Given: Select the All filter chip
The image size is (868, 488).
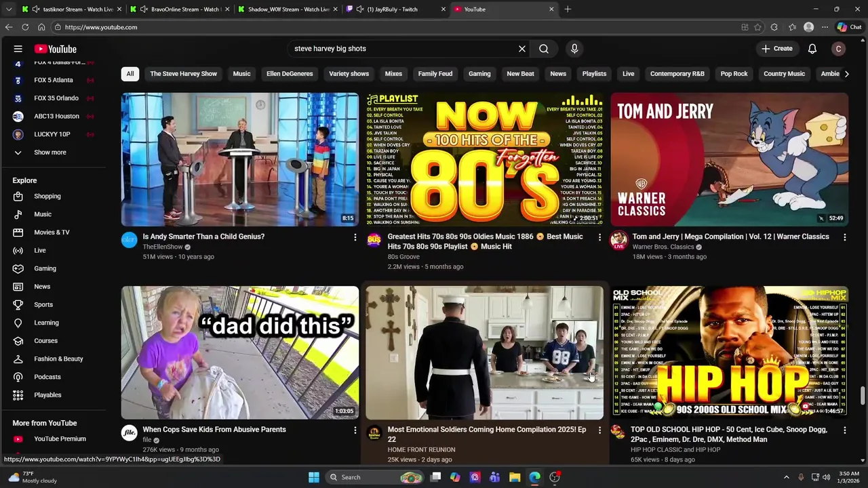Looking at the screenshot, I should [x=130, y=74].
